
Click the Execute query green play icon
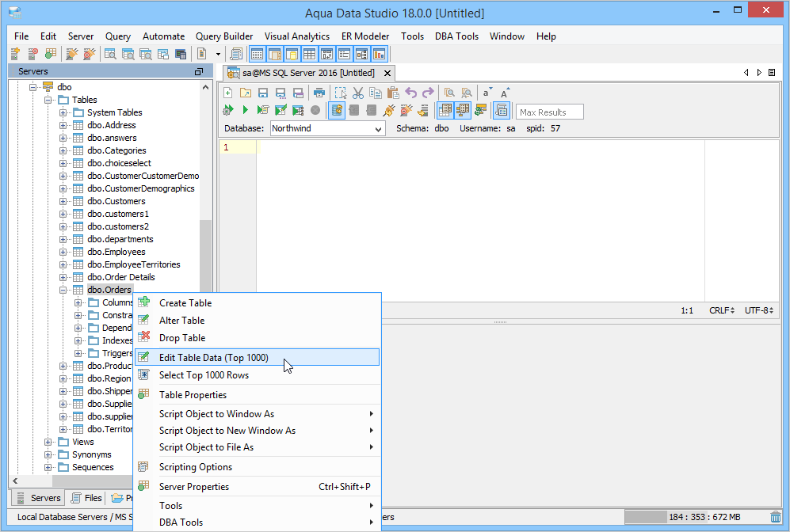pyautogui.click(x=246, y=111)
